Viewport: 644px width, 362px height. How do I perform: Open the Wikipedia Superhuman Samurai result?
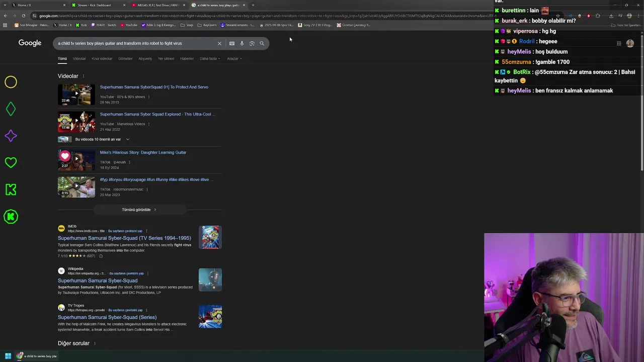98,281
